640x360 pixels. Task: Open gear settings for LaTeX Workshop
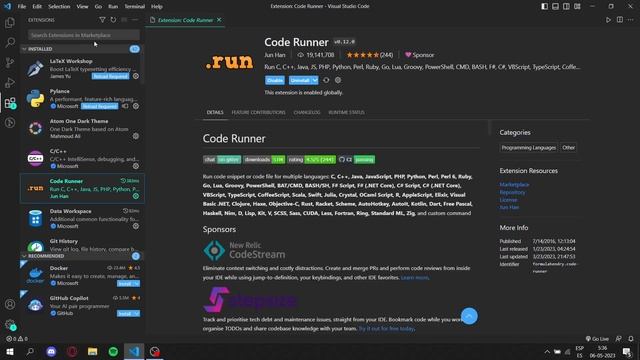coord(136,76)
